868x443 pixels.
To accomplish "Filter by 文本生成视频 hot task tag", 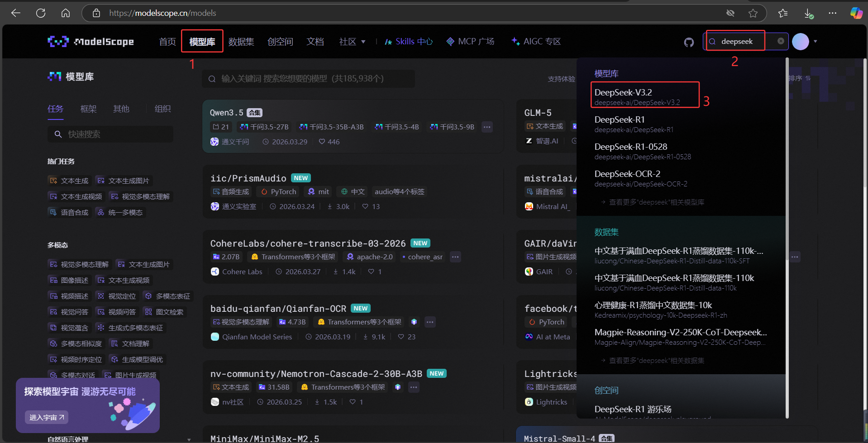I will [x=76, y=196].
